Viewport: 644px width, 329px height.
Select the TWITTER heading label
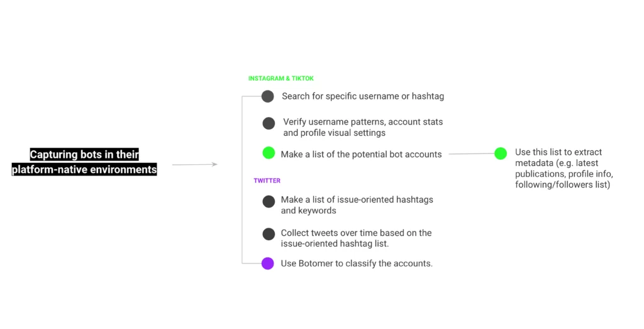(x=267, y=181)
